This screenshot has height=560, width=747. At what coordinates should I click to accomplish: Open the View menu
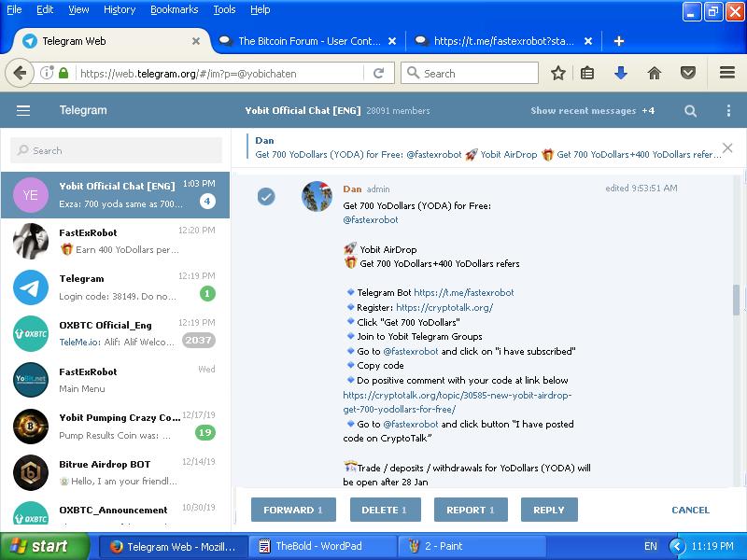[x=78, y=9]
